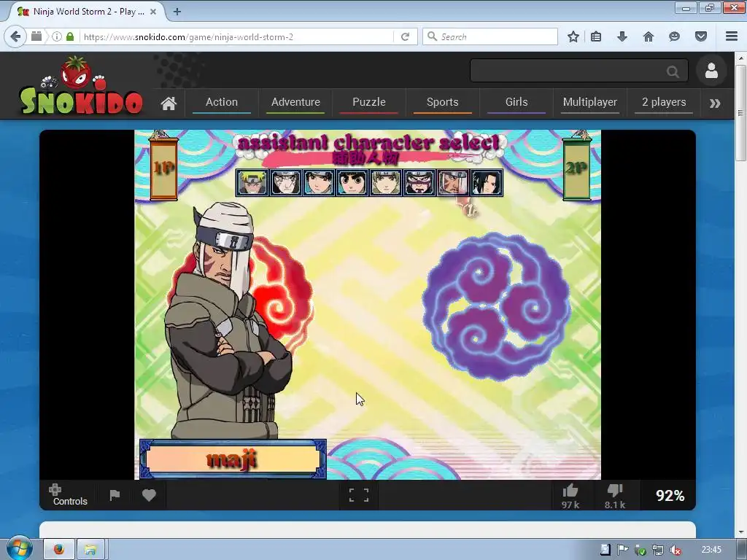Viewport: 747px width, 560px height.
Task: Open the Downloads arrow icon
Action: point(622,36)
